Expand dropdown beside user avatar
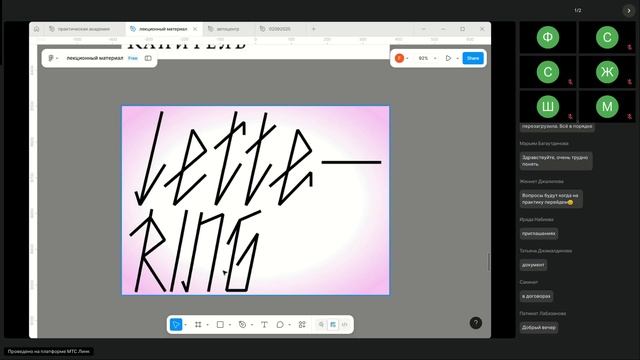 tap(407, 58)
